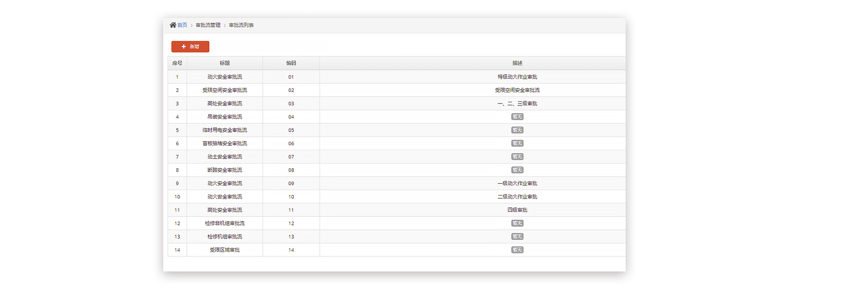This screenshot has width=868, height=295.
Task: Open the 吊装安全审批流 row title
Action: coord(225,117)
